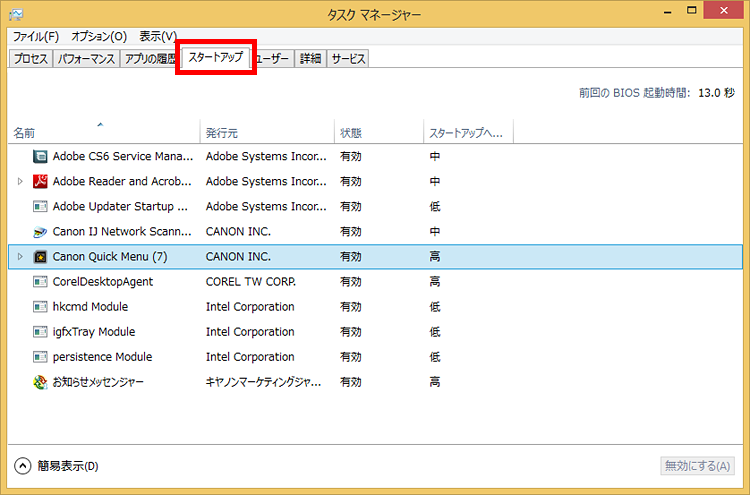Sort by the 状態 column header
The width and height of the screenshot is (750, 495).
point(351,133)
